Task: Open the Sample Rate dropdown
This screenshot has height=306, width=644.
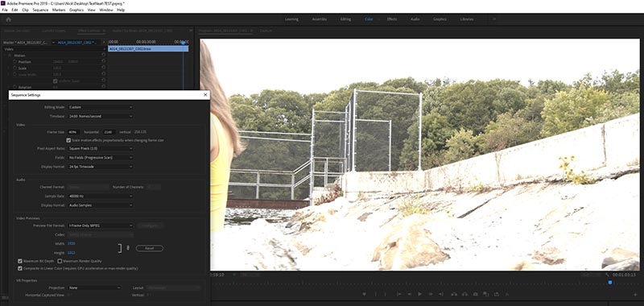Action: tap(100, 196)
